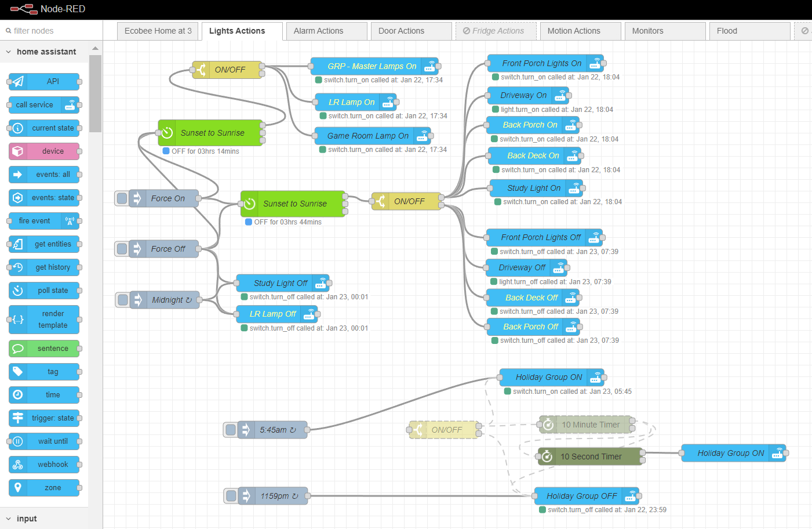Click the call service palette node icon
Screen dimensions: 812x529
coord(70,105)
